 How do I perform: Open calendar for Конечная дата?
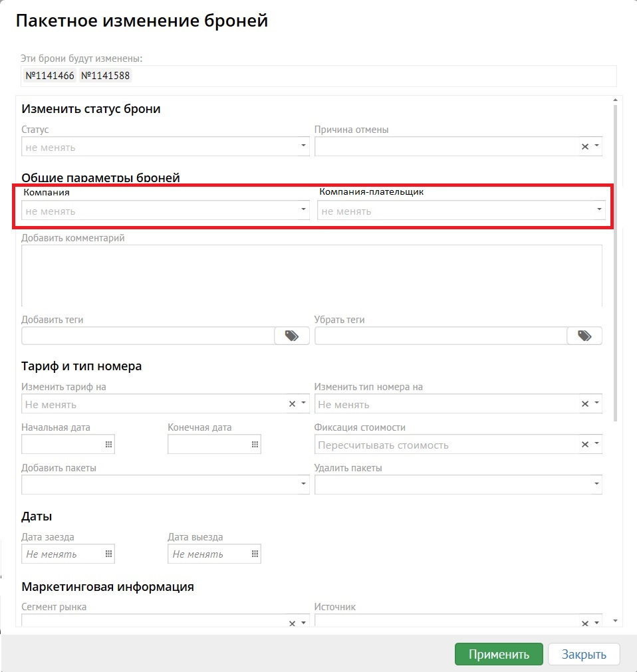(255, 445)
